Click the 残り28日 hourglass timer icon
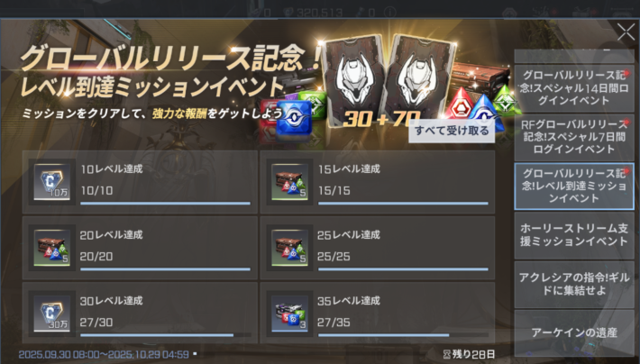The width and height of the screenshot is (640, 364). pyautogui.click(x=447, y=354)
